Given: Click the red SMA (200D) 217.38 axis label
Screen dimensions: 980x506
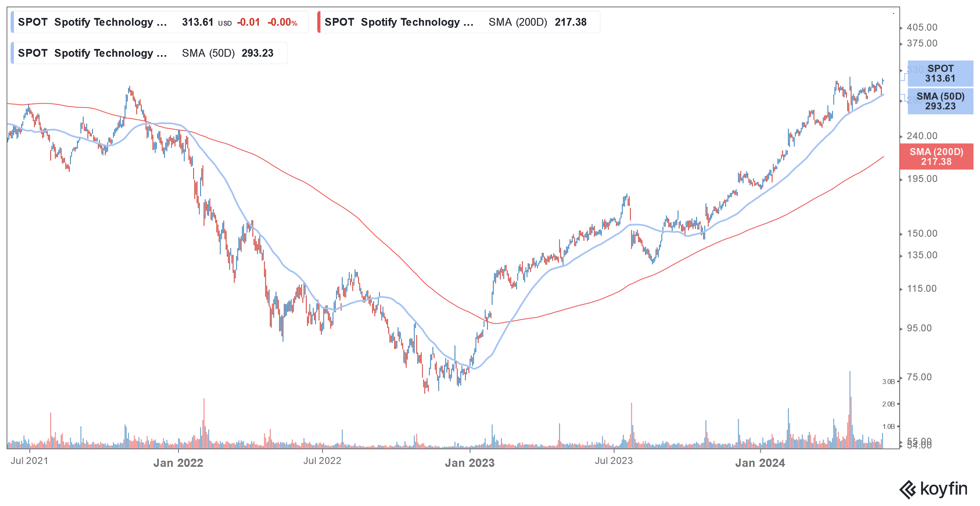Looking at the screenshot, I should (936, 157).
